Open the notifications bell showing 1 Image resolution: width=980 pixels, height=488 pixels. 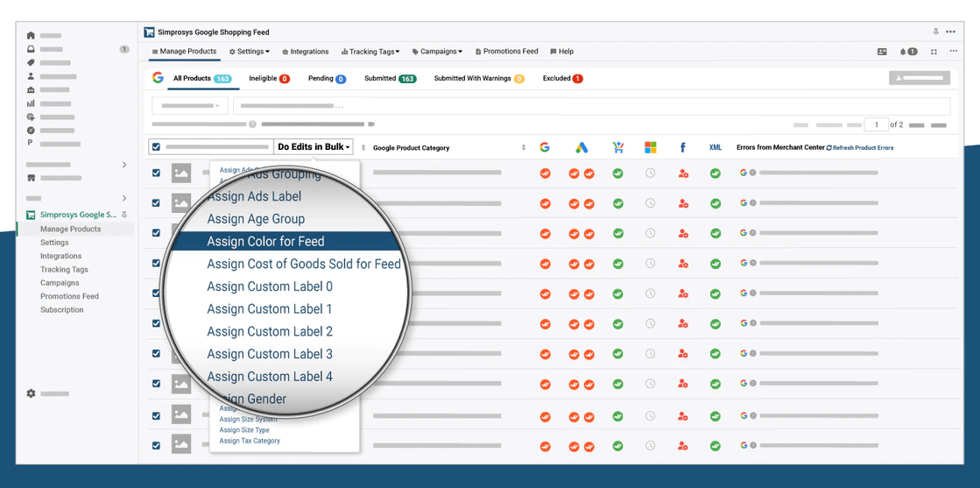point(908,52)
